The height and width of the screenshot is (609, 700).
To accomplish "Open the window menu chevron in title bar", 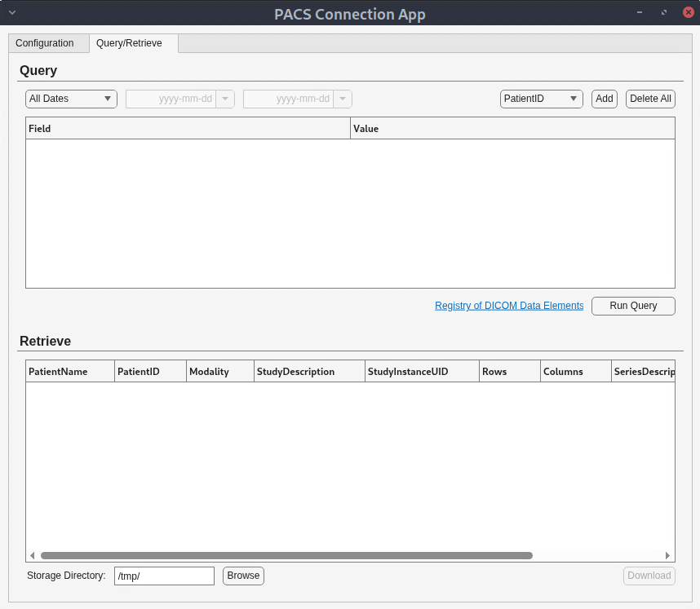I will (12, 12).
